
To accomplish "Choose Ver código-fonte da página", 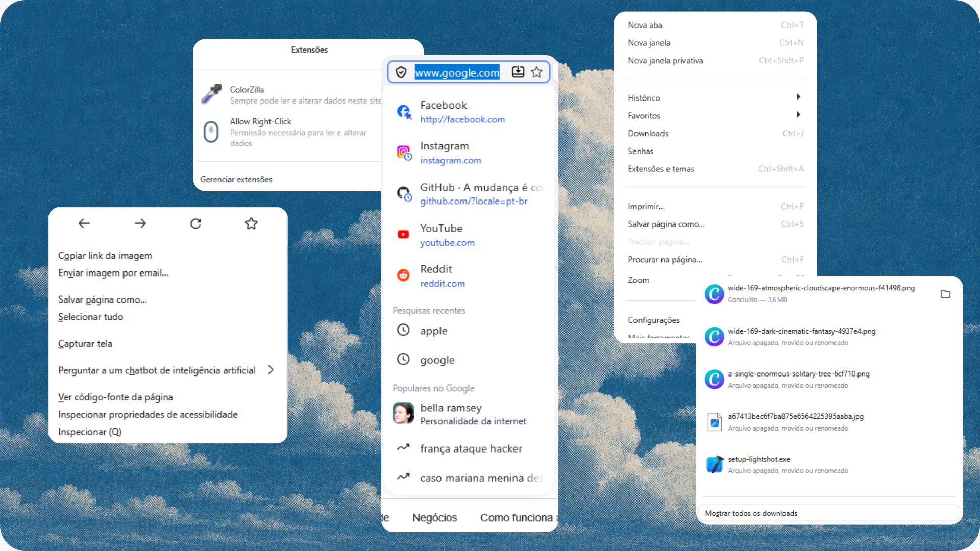I will (115, 397).
